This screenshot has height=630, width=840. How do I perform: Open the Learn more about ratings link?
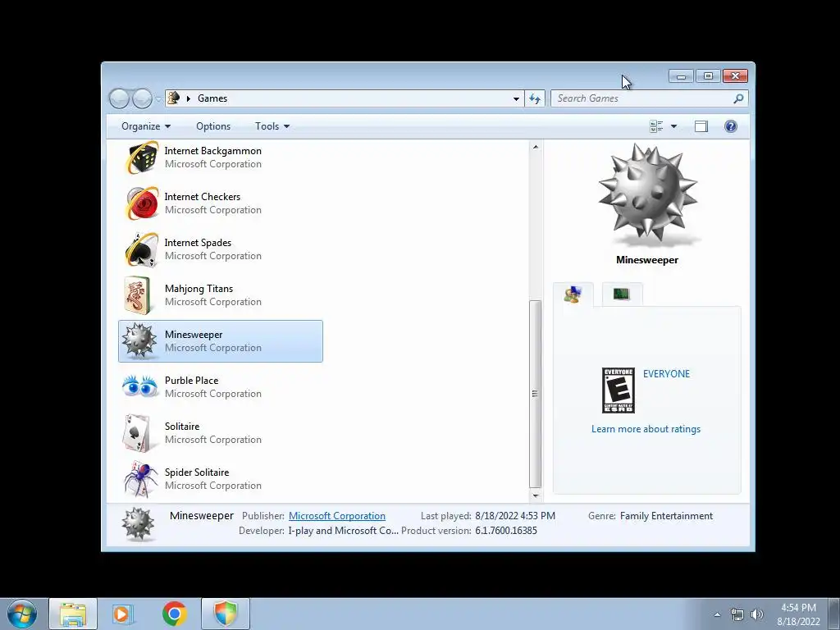(646, 429)
